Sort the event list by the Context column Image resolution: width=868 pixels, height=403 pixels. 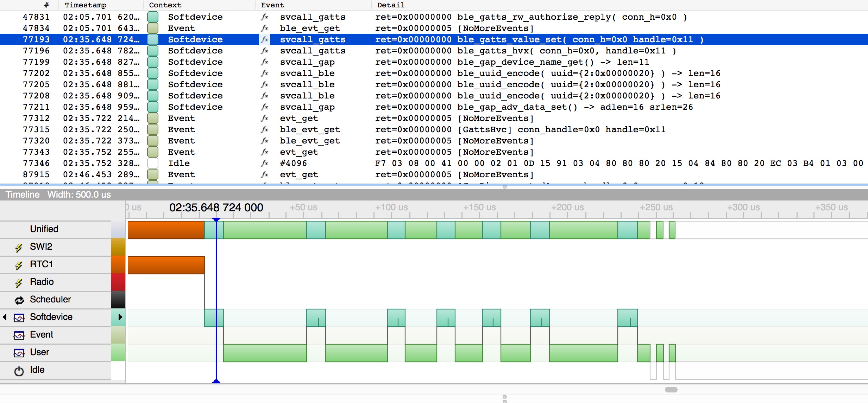click(x=165, y=5)
